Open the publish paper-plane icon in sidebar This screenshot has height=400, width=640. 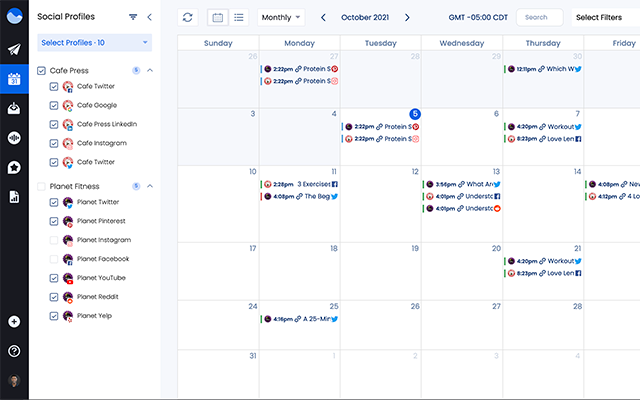(x=14, y=49)
